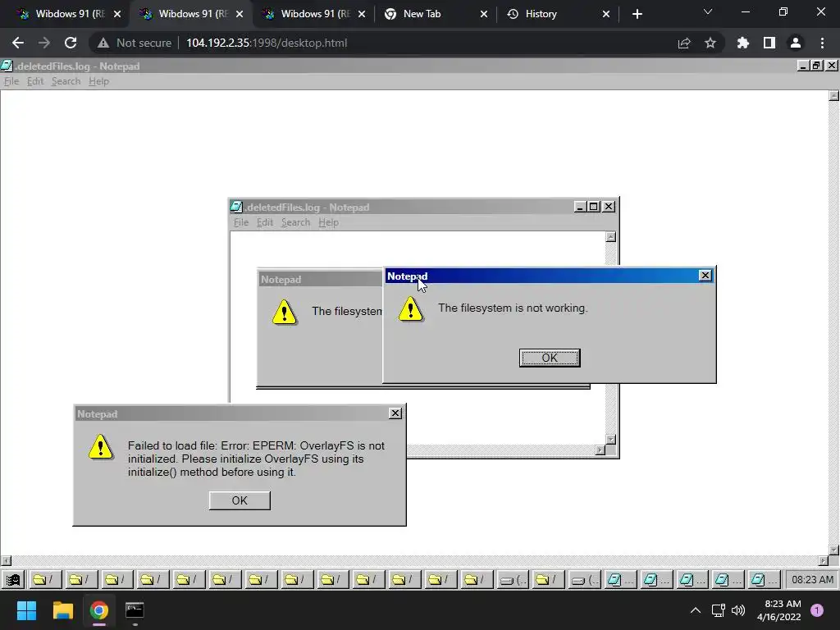Share this page using the share icon
This screenshot has width=840, height=630.
[x=684, y=43]
